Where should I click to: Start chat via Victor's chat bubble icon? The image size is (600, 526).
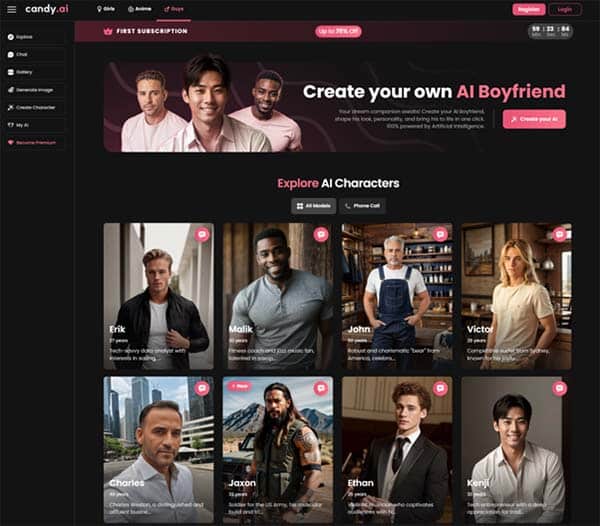coord(559,234)
